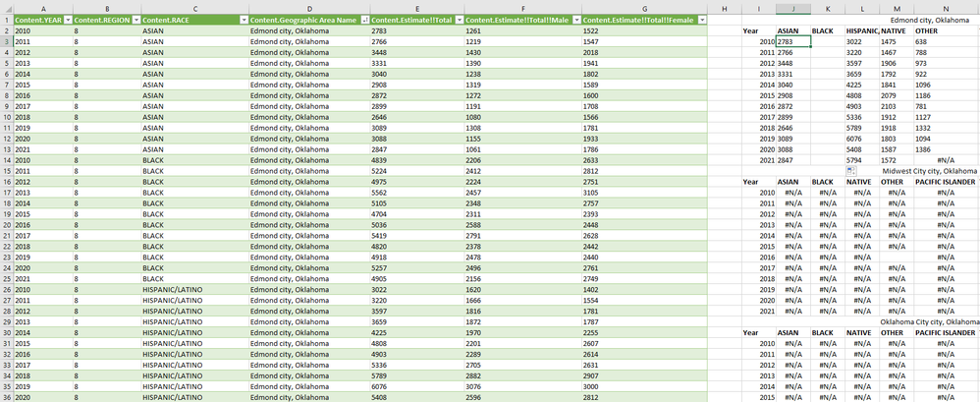Open the Auto Fill Options icon near Midwest City

(x=849, y=171)
